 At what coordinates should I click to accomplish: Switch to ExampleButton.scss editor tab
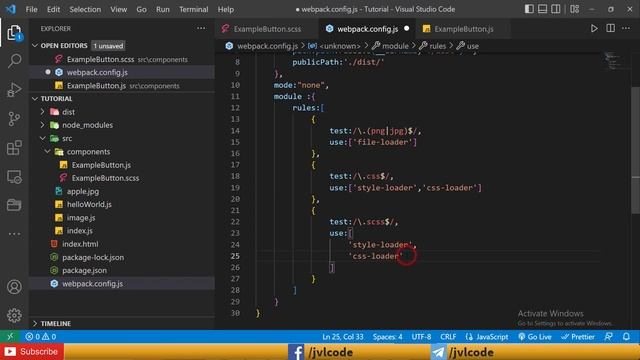267,29
